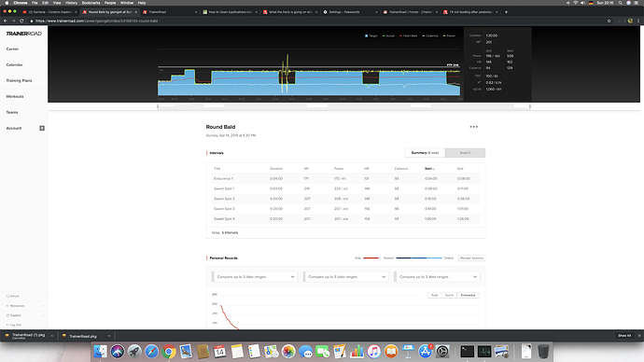Click the Account notification badge icon
The image size is (644, 362).
[42, 128]
